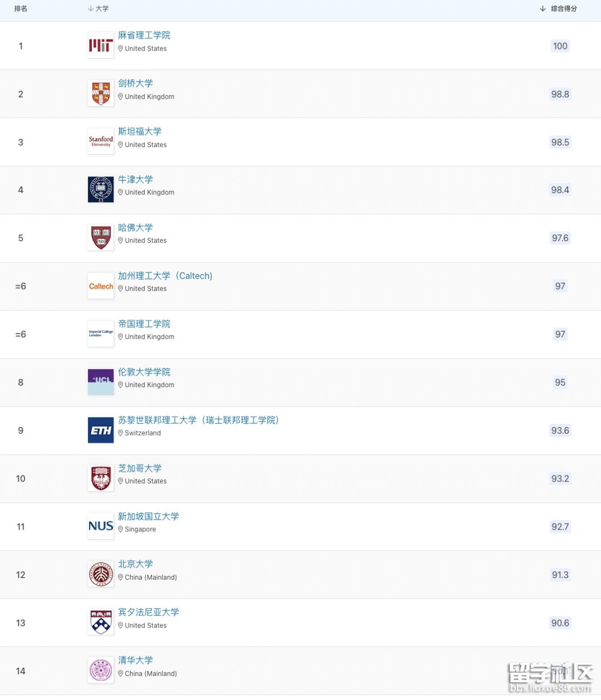
Task: Click the 98.8 score badge for Cambridge
Action: [560, 94]
